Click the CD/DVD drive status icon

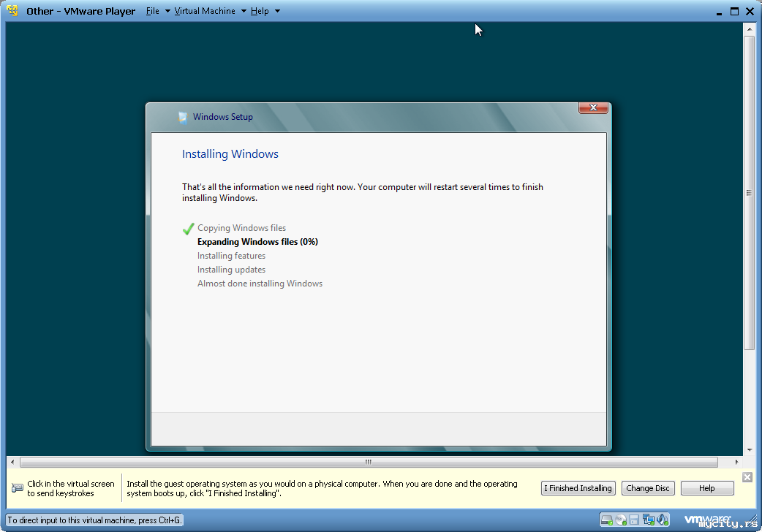621,520
